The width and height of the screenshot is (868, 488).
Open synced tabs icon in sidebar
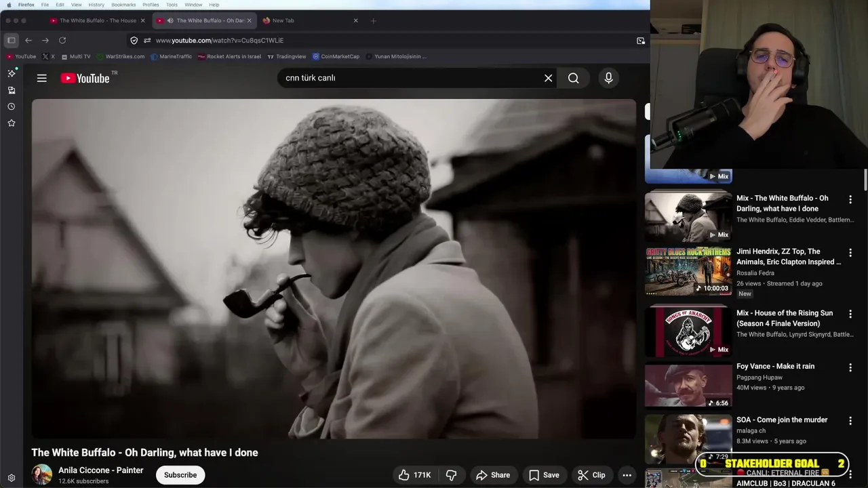pos(12,90)
